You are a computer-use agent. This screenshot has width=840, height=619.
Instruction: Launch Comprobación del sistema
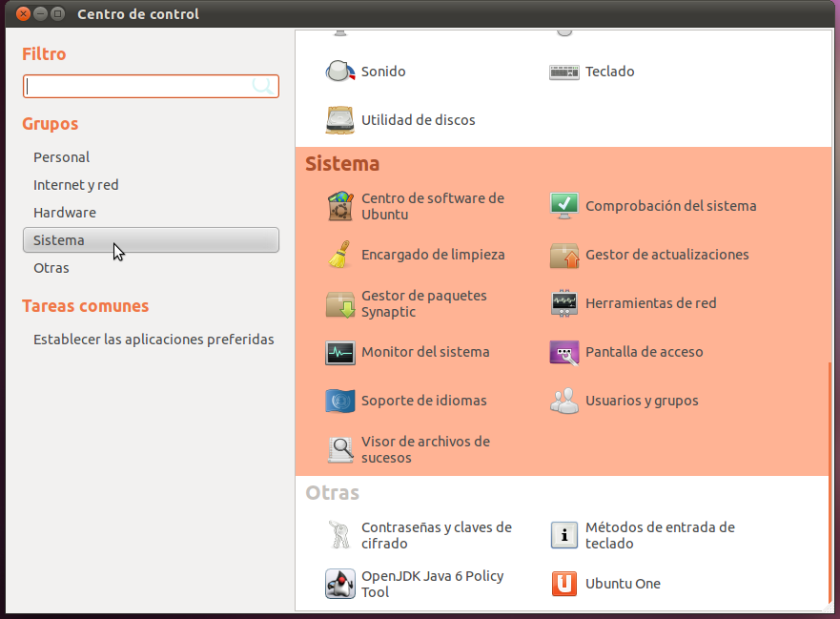pyautogui.click(x=672, y=206)
